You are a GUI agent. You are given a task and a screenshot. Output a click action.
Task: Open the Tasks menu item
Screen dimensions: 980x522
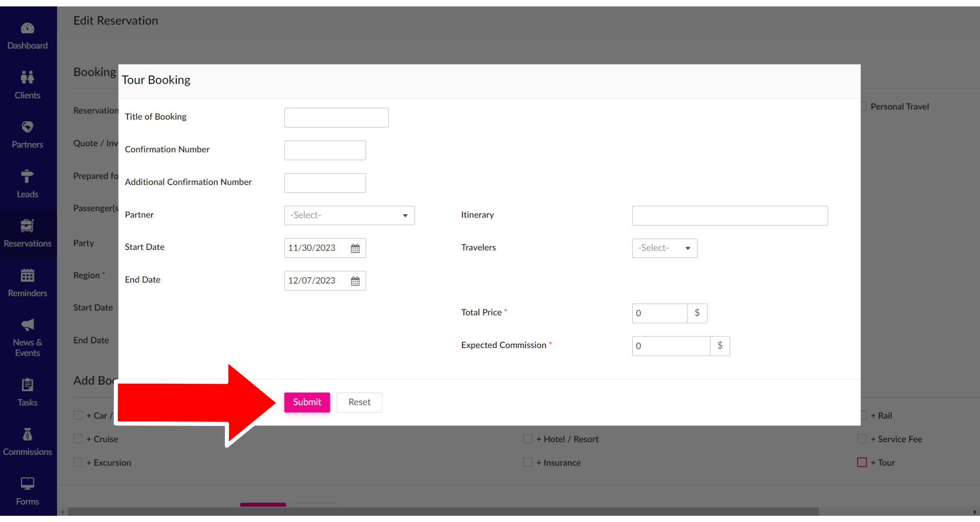point(27,393)
